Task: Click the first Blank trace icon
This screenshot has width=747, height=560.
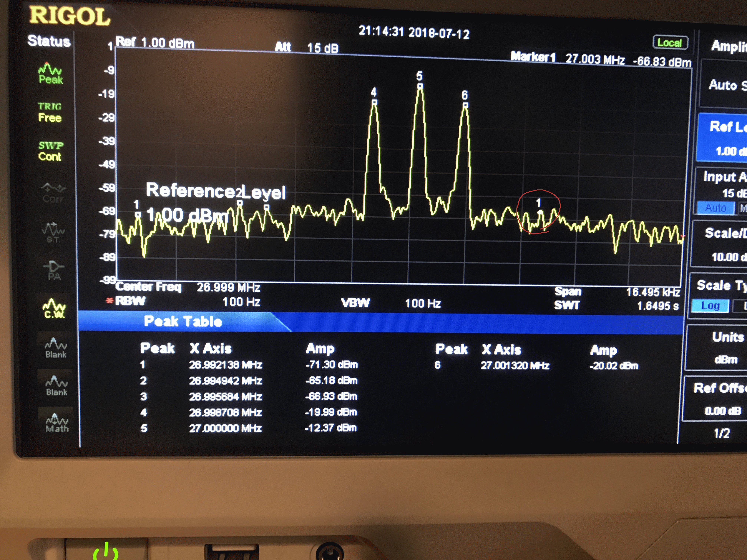Action: 56,348
